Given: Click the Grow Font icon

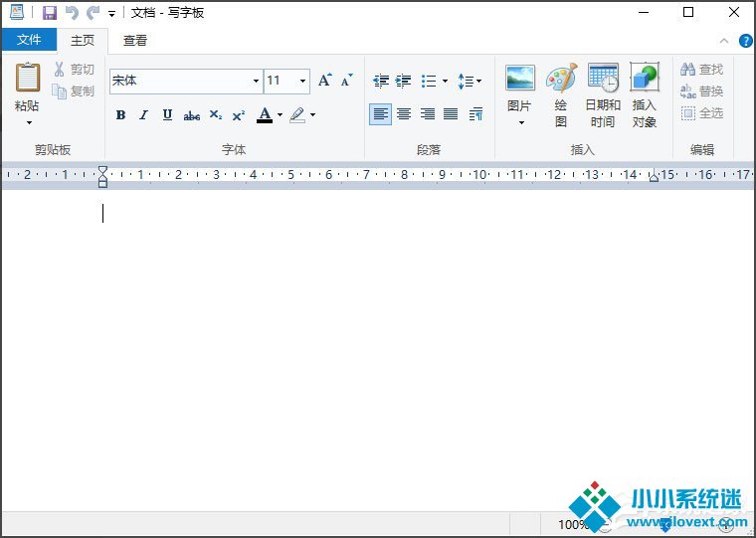Looking at the screenshot, I should (324, 80).
